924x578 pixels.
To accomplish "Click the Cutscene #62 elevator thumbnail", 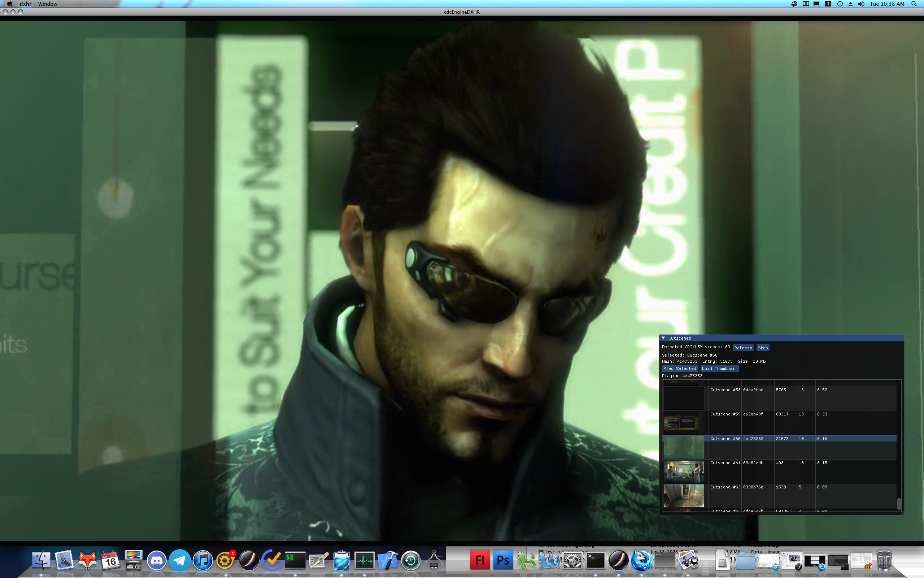I will point(684,496).
